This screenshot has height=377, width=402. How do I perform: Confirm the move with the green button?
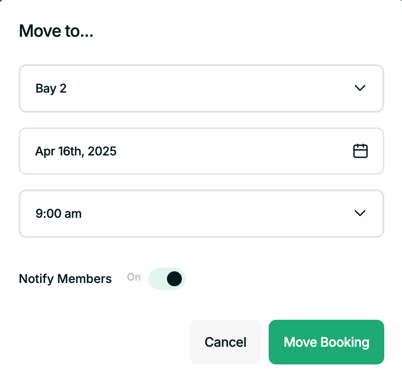(326, 342)
